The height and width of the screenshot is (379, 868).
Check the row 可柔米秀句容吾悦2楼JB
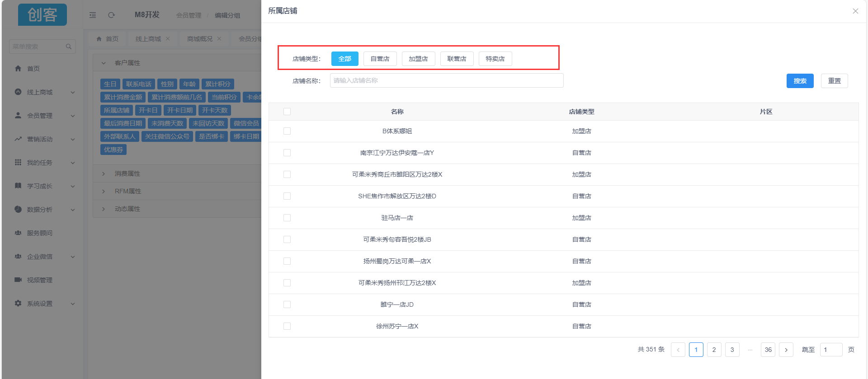pyautogui.click(x=287, y=239)
